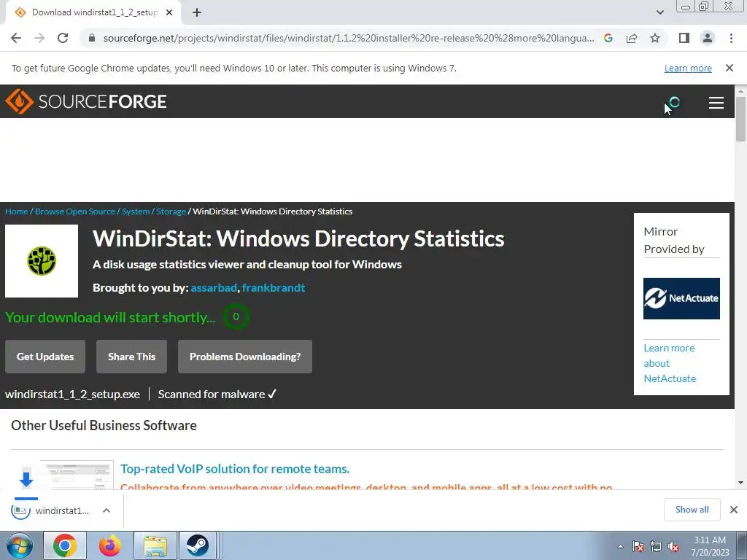Click the WinDirStat project icon

click(42, 261)
